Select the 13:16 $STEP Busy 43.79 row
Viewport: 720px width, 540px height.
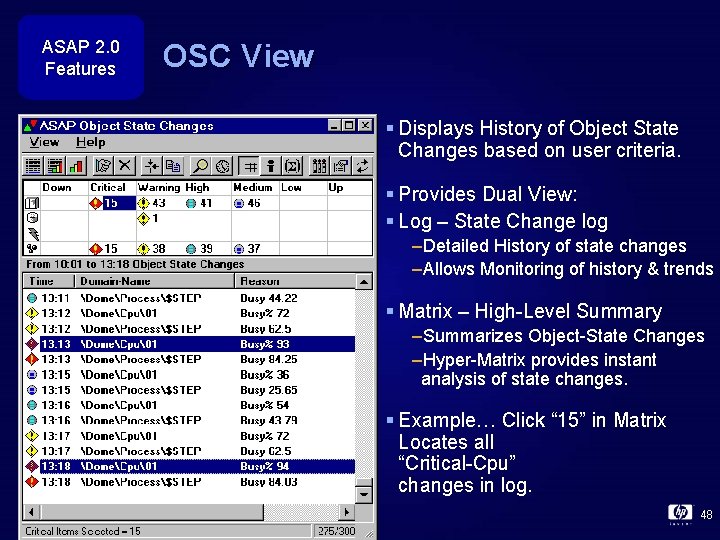tap(190, 420)
